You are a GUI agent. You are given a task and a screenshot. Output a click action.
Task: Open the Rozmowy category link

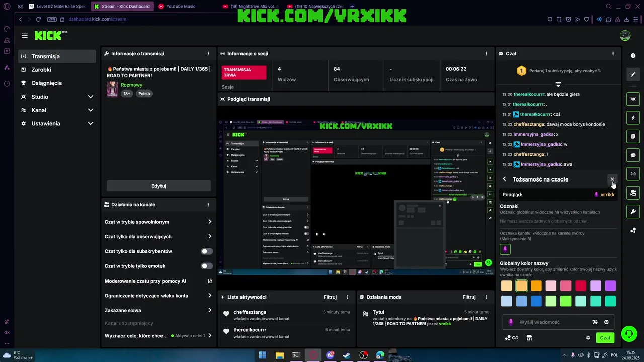tap(131, 85)
